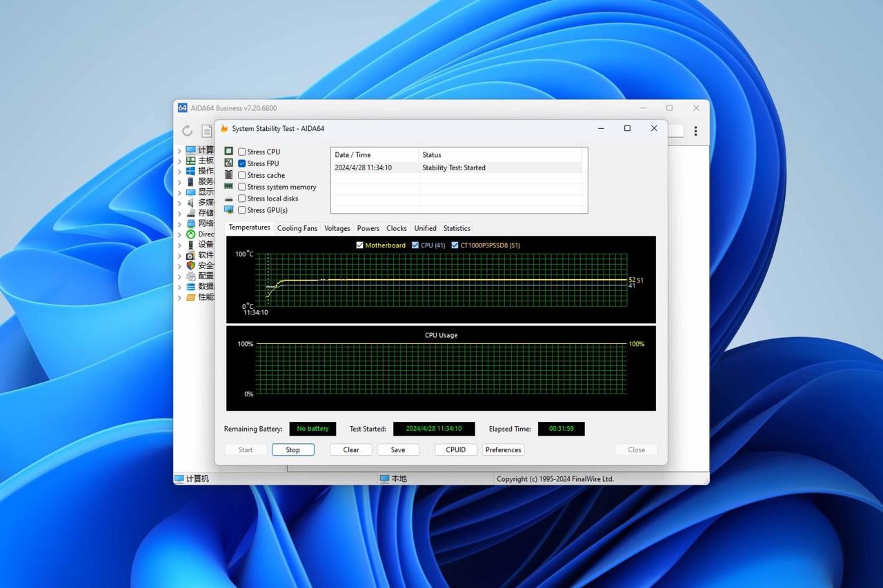Show the Unified tab
The image size is (883, 588).
tap(425, 228)
